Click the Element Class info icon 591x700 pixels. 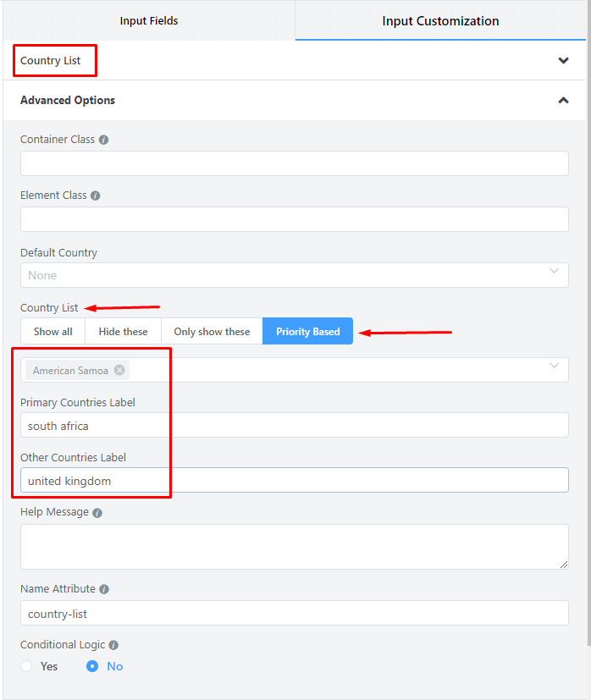[95, 196]
